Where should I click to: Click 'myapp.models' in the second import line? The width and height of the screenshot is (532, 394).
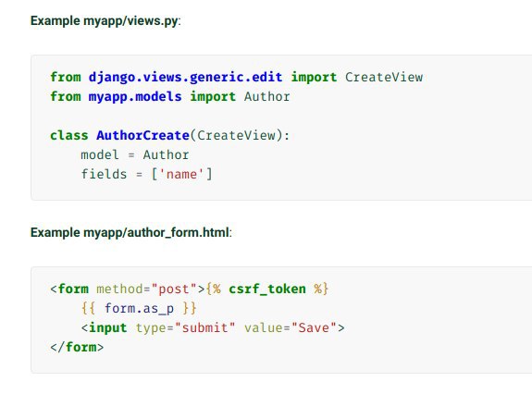[135, 96]
